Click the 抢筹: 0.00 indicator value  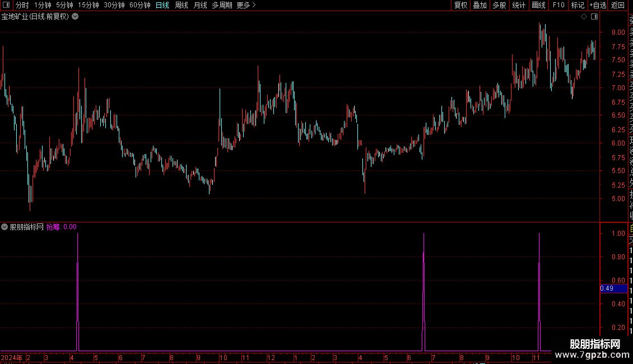pyautogui.click(x=62, y=227)
